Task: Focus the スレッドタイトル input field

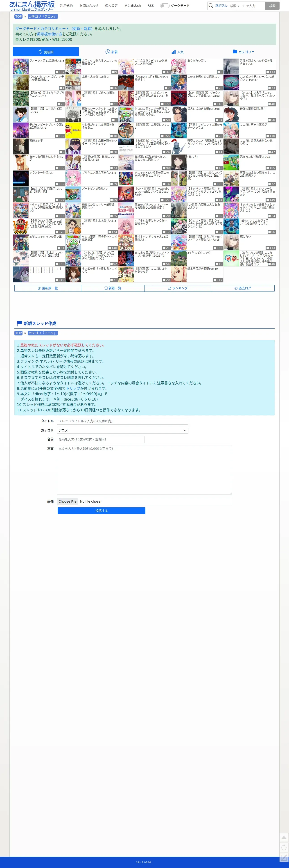Action: (x=122, y=421)
